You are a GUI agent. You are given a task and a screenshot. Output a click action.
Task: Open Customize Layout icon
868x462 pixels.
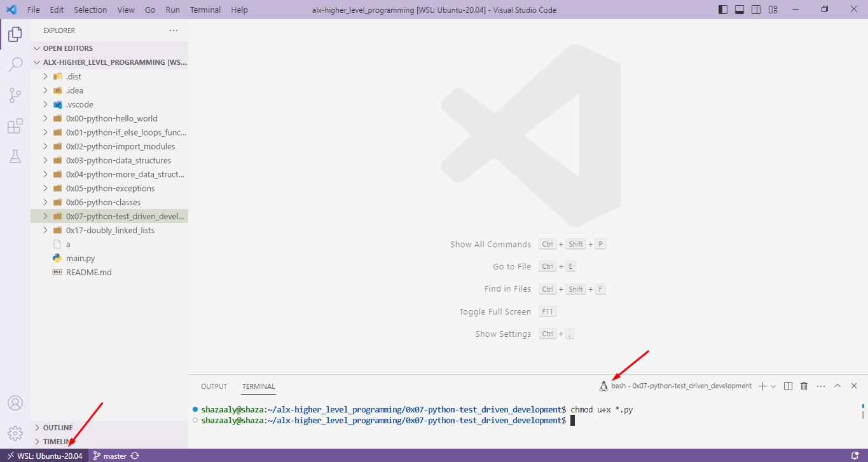click(x=773, y=10)
